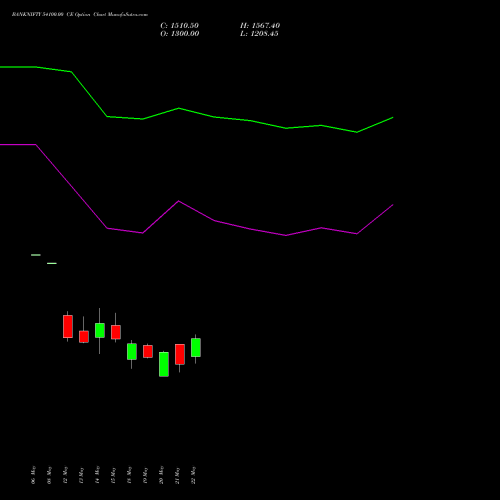Image resolution: width=500 pixels, height=500 pixels.
Task: Click the 13 May date axis label
Action: click(81, 475)
